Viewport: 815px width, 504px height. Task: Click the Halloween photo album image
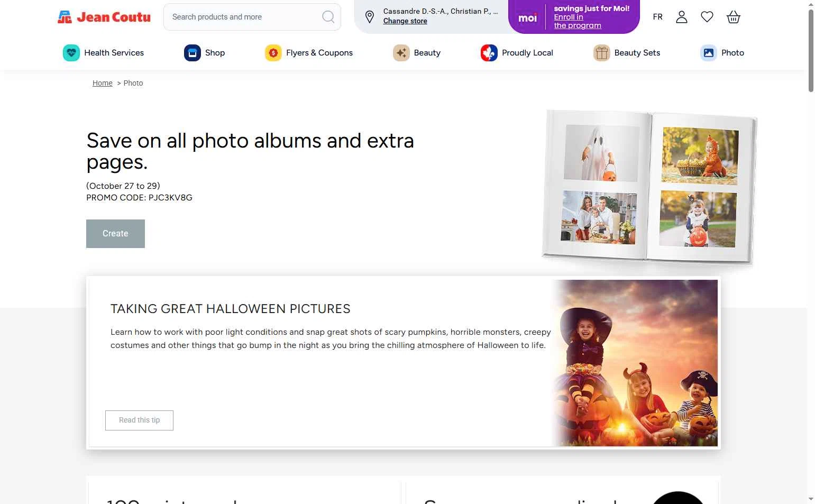point(649,187)
